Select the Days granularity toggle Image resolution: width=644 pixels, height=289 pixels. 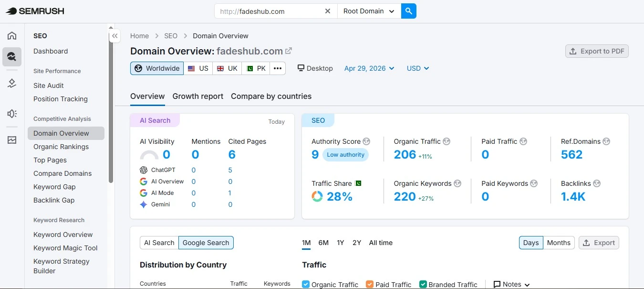click(531, 243)
